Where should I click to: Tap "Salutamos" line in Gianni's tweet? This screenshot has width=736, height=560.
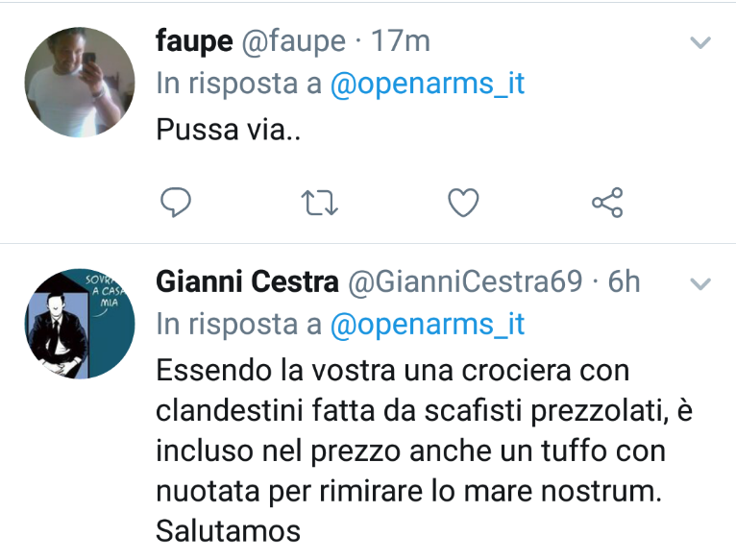(228, 531)
